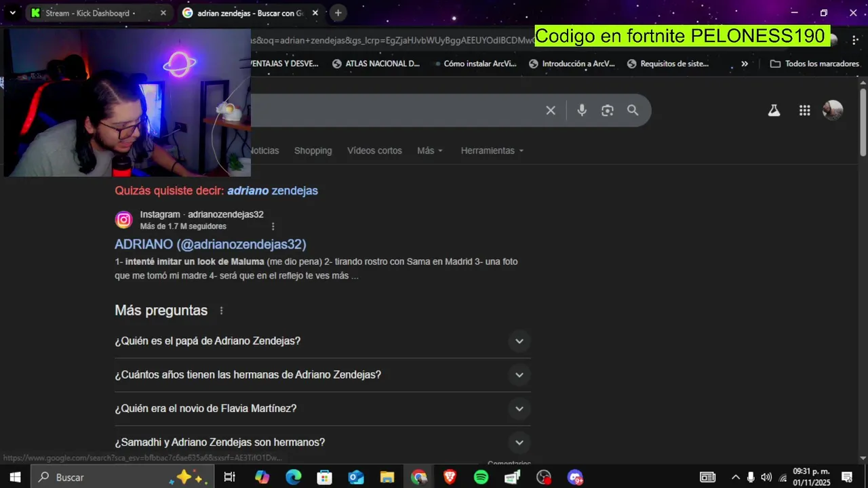Open the Más search filter dropdown

(430, 150)
